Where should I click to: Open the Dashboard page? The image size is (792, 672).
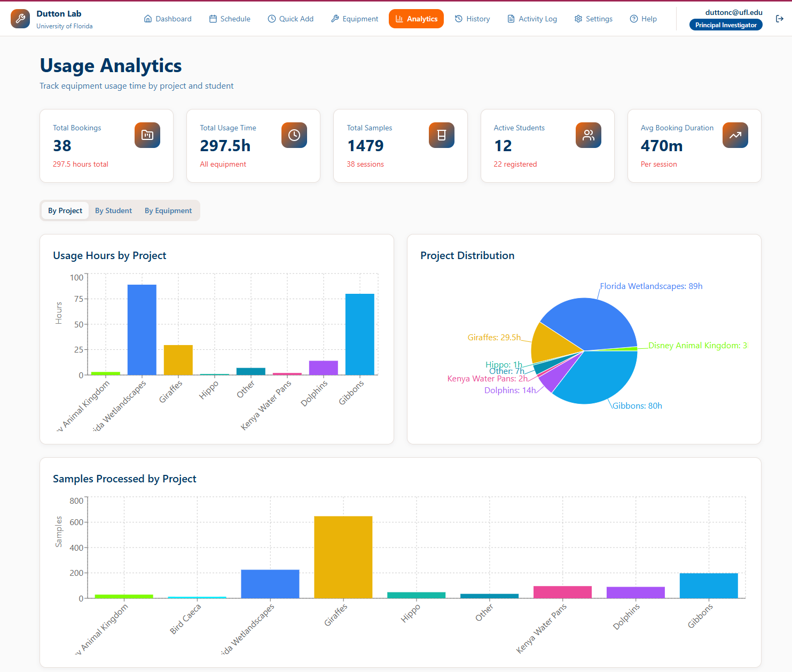(x=168, y=19)
